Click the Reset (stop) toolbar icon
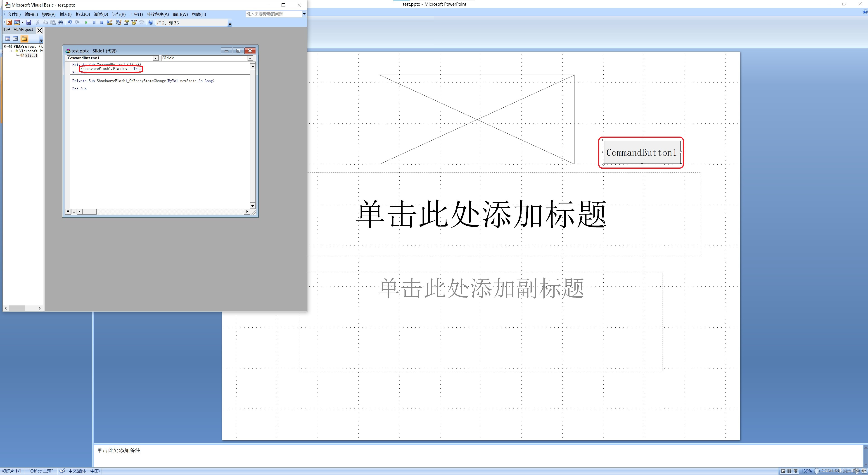Image resolution: width=868 pixels, height=475 pixels. pyautogui.click(x=101, y=23)
